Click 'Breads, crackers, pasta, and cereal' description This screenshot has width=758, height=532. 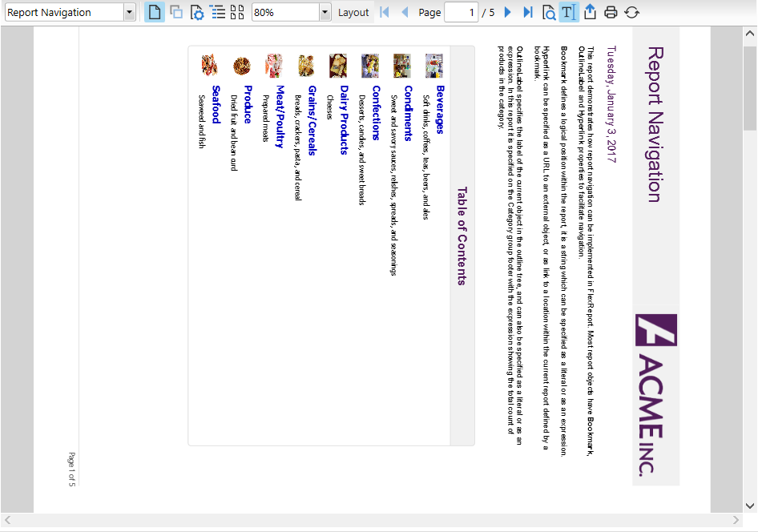point(298,147)
